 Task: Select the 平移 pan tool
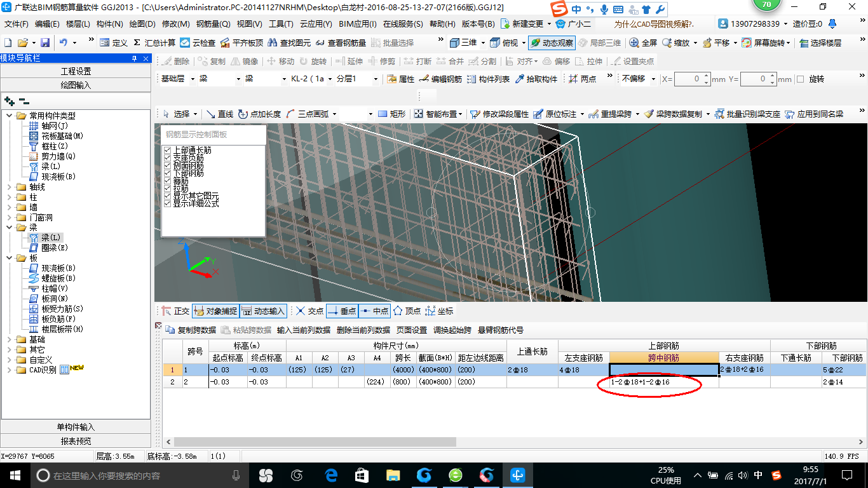point(715,43)
